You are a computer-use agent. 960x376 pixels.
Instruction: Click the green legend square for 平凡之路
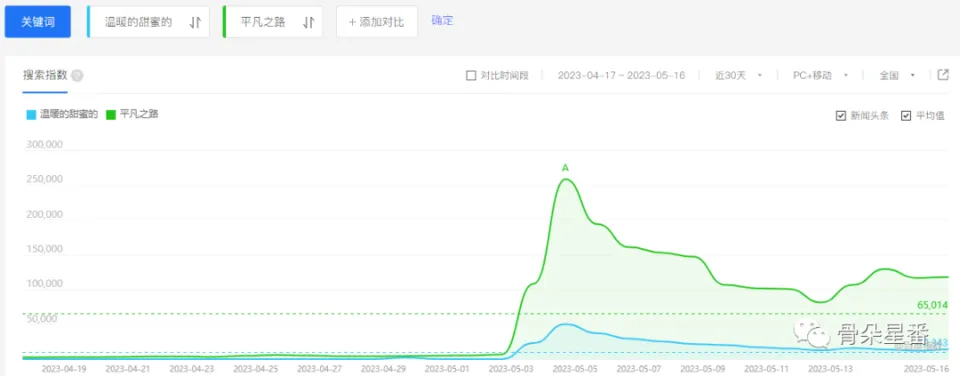tap(111, 114)
